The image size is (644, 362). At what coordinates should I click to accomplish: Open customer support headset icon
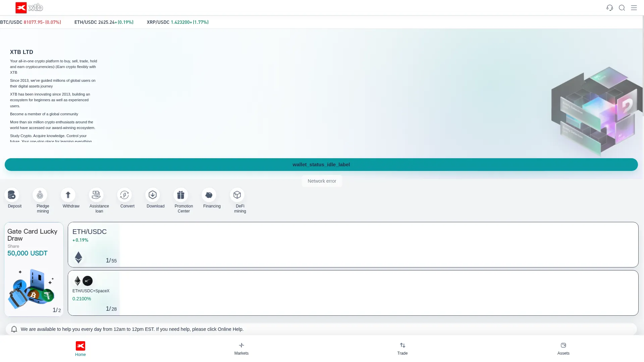point(610,8)
